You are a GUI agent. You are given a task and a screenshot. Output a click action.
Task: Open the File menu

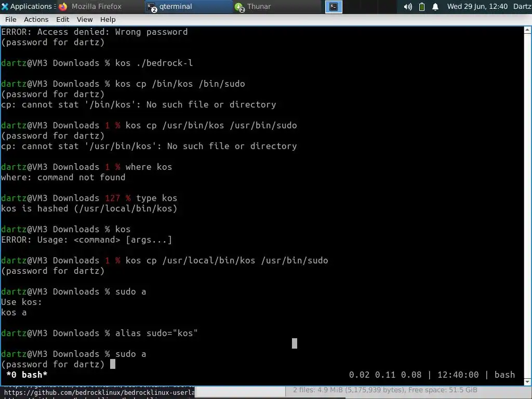tap(10, 20)
